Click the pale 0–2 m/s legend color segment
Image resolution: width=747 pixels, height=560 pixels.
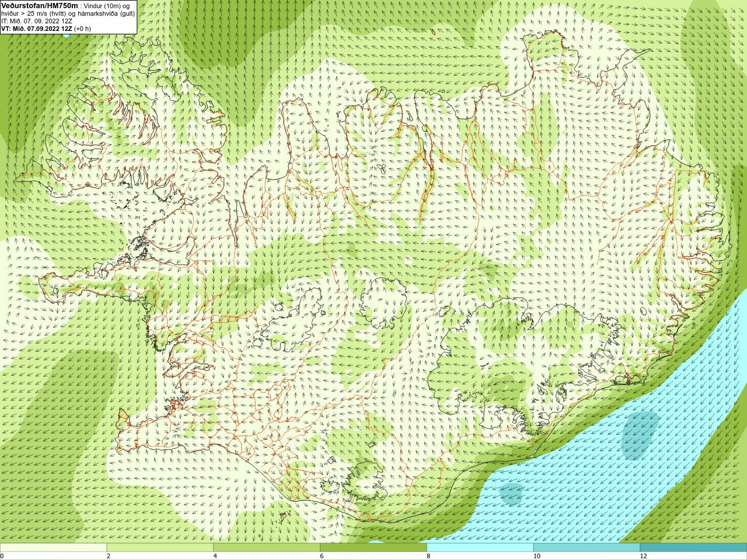pos(53,548)
